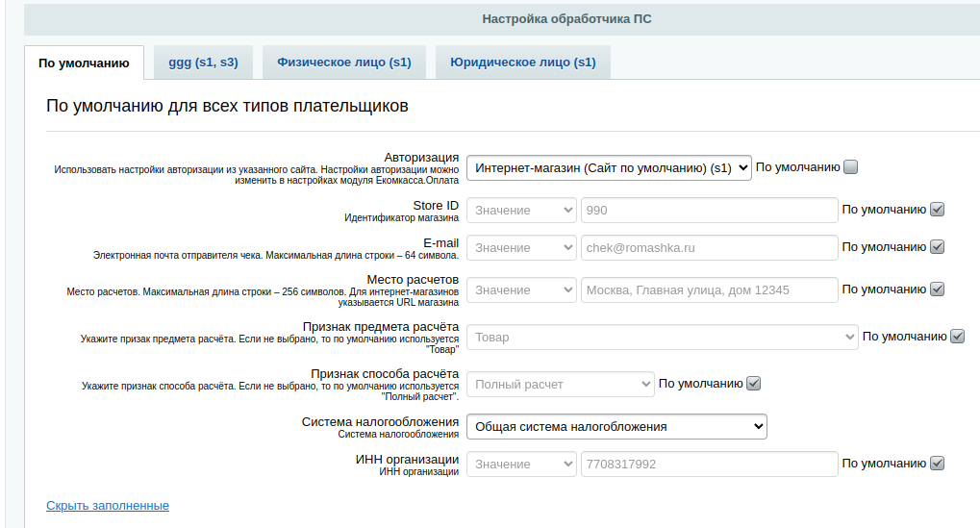Switch to 'Физическое лицо (s1)' tab

(344, 63)
